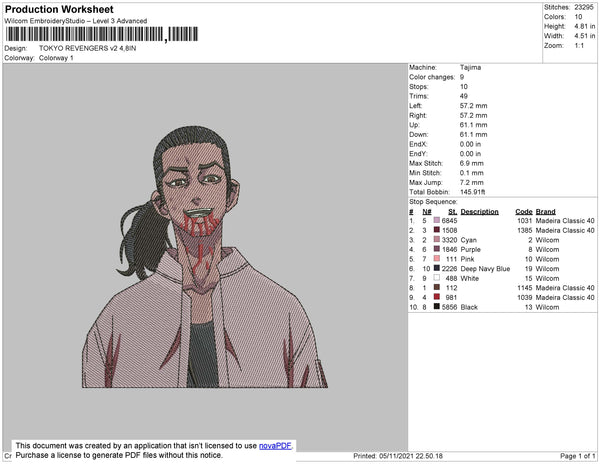Click the 'St.' column header
Screen dimensions: 600x464
[453, 212]
